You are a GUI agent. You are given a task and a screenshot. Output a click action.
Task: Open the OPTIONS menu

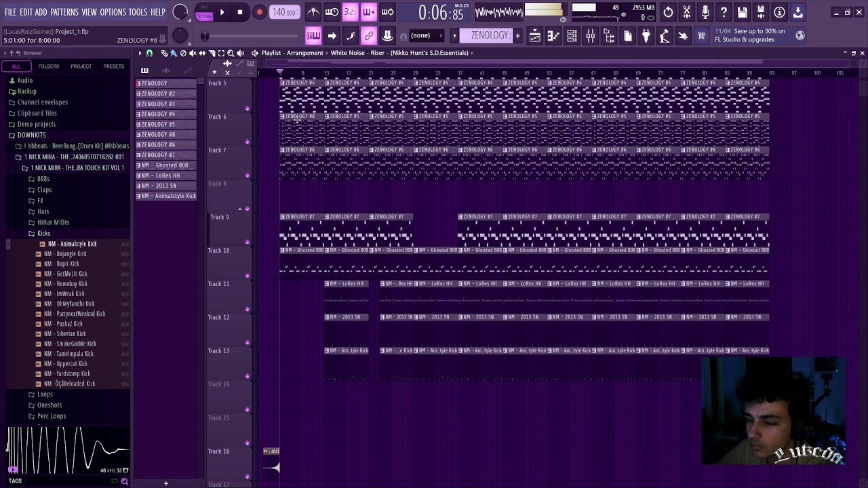pyautogui.click(x=113, y=12)
